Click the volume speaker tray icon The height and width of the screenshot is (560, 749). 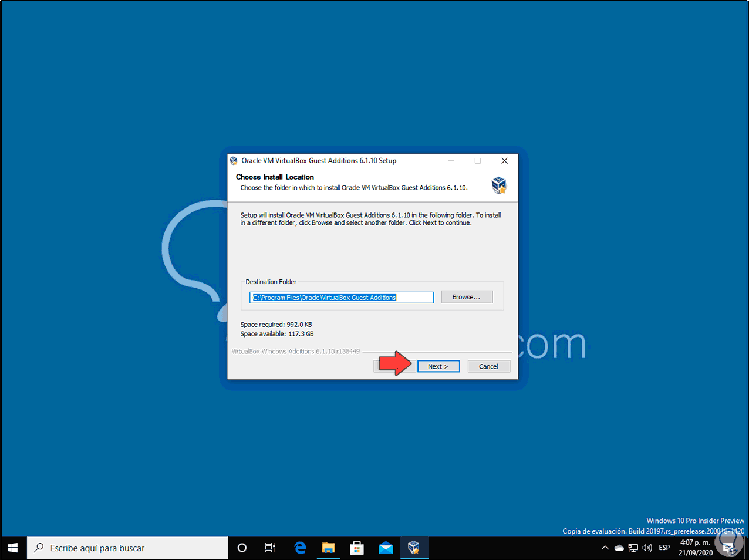647,548
